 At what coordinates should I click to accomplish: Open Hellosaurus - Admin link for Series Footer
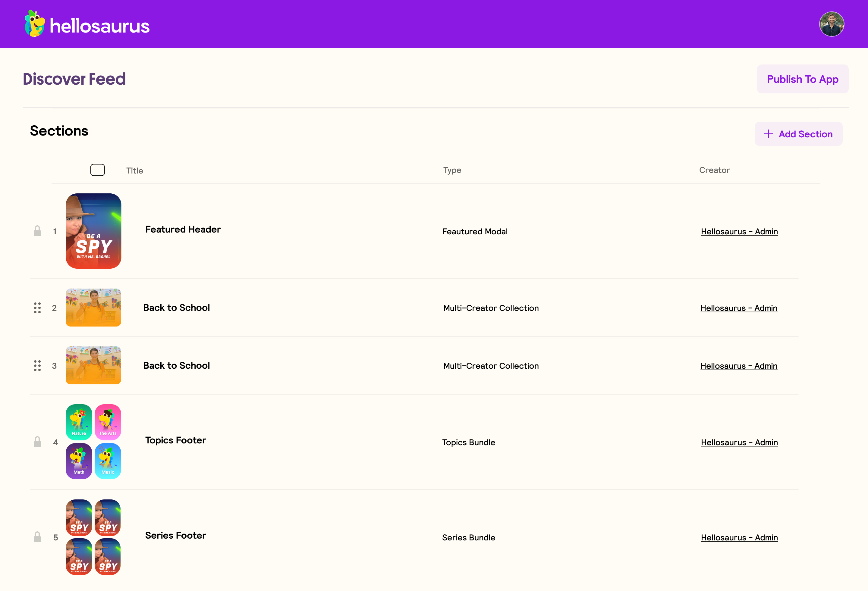pos(739,538)
